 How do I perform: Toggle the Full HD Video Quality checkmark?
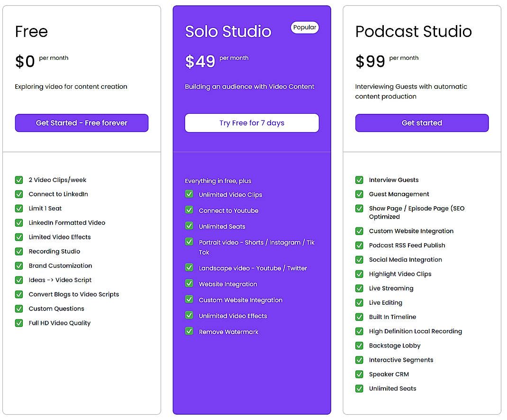[x=18, y=323]
